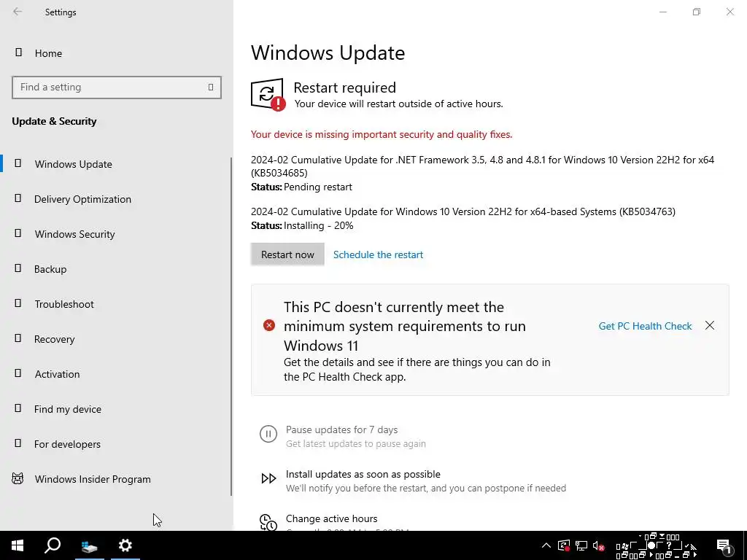This screenshot has height=560, width=747.
Task: Minimize the Settings window
Action: pyautogui.click(x=662, y=12)
